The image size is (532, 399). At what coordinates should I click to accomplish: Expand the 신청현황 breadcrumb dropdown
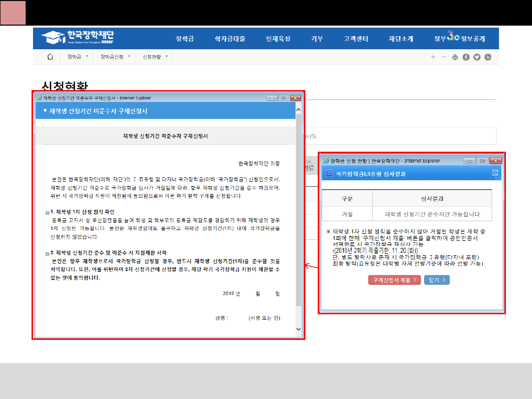click(x=155, y=57)
